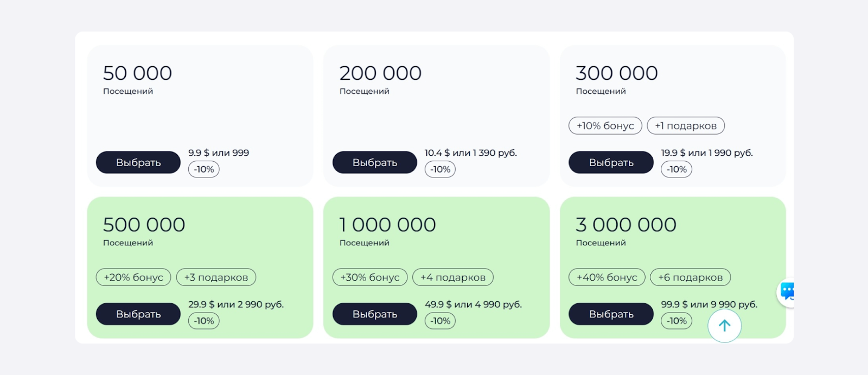Click the +3 подарков tag
This screenshot has height=375, width=868.
pos(216,277)
